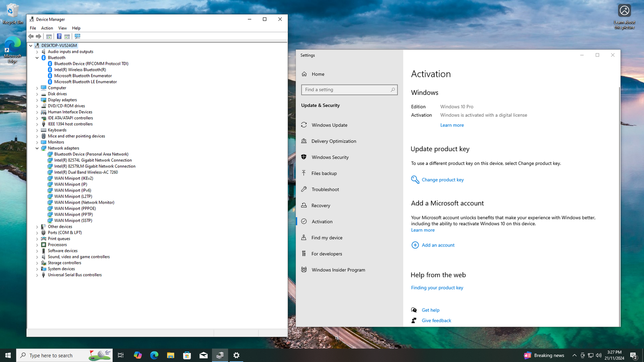Click the Change product key link
The width and height of the screenshot is (644, 362).
(443, 180)
